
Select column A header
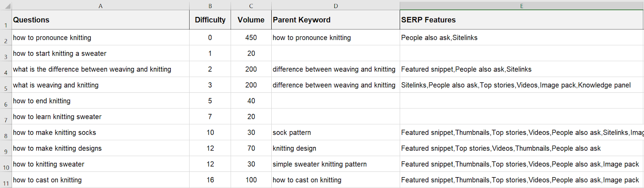click(x=101, y=6)
